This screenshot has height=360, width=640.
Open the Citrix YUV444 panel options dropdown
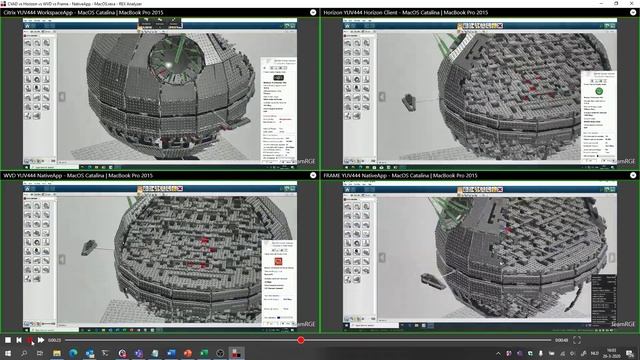[313, 13]
